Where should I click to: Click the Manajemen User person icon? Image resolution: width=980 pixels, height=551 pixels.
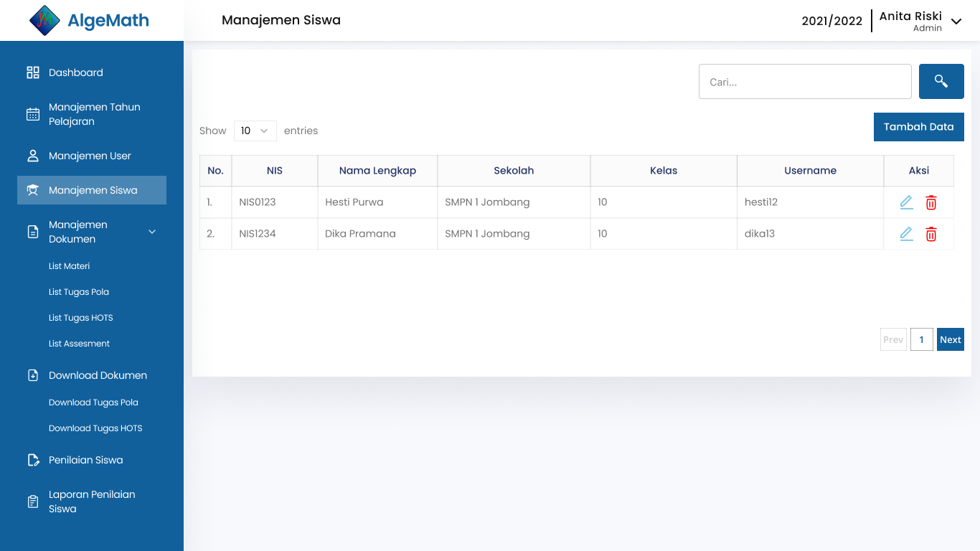33,156
